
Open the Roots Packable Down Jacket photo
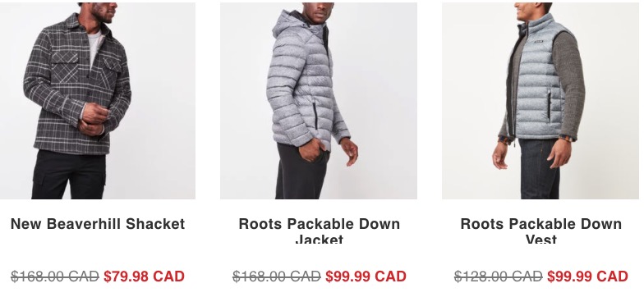point(319,100)
